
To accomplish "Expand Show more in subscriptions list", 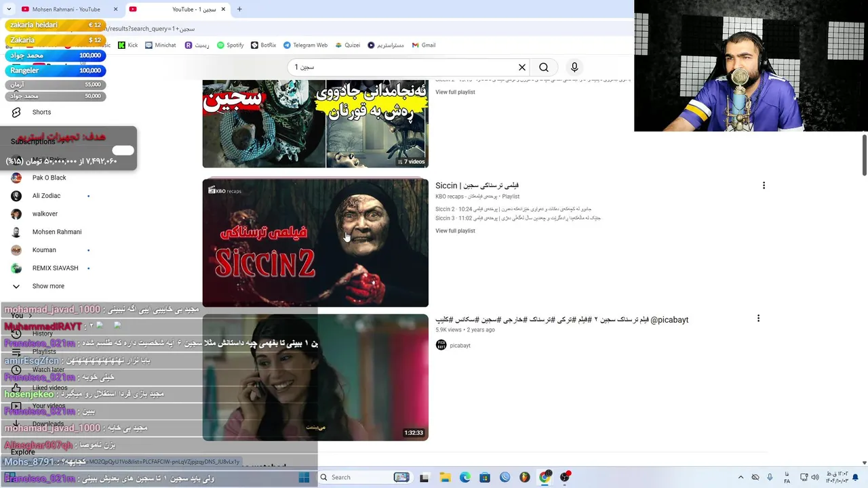I will [48, 286].
